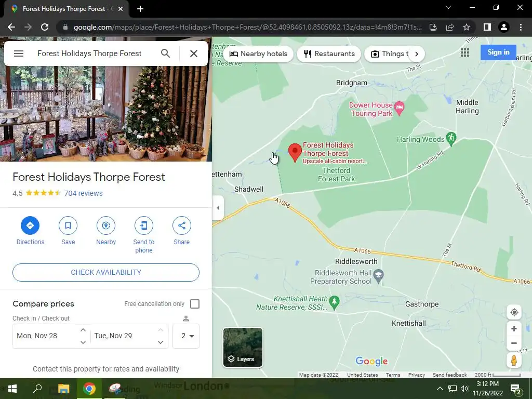Click the search box text field
The height and width of the screenshot is (399, 532).
89,54
